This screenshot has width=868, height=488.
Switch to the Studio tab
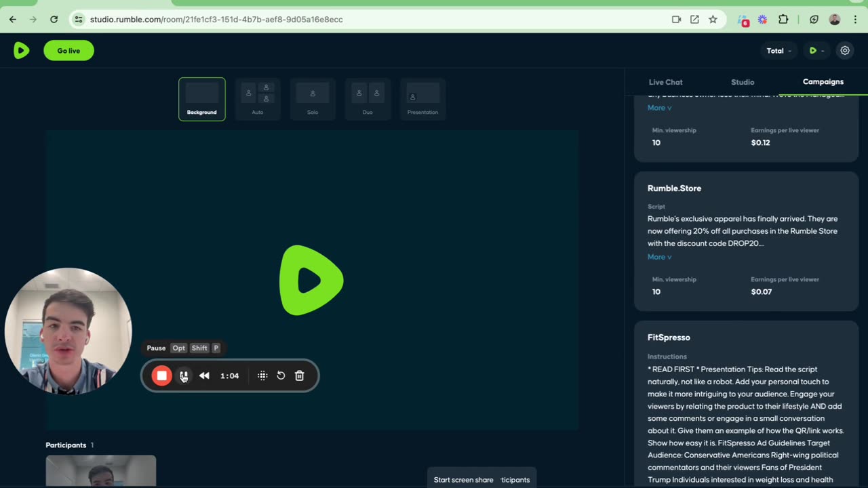[743, 82]
